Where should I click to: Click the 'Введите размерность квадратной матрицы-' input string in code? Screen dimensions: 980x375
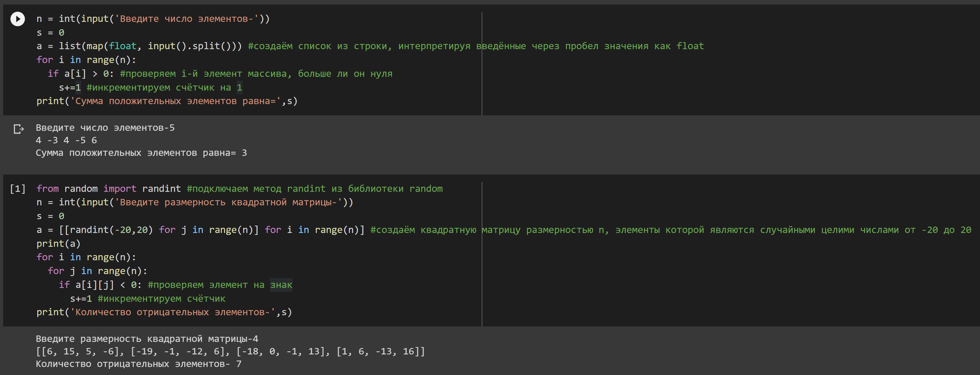[228, 202]
